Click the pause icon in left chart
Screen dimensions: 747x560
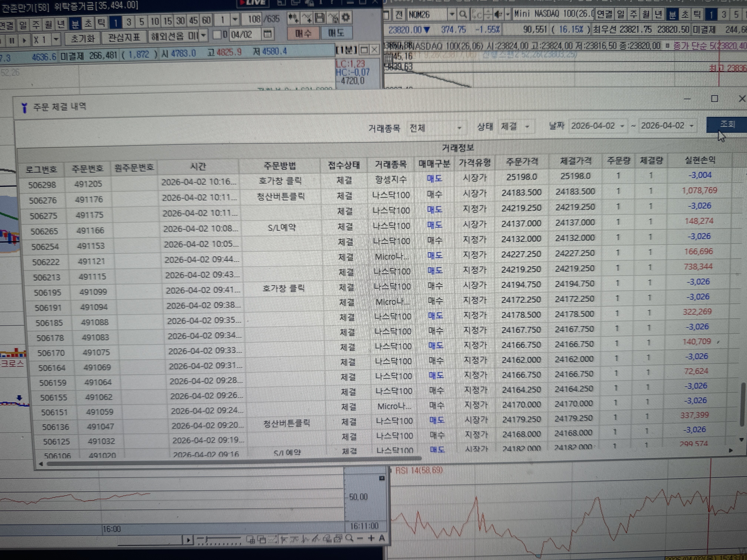click(x=12, y=41)
